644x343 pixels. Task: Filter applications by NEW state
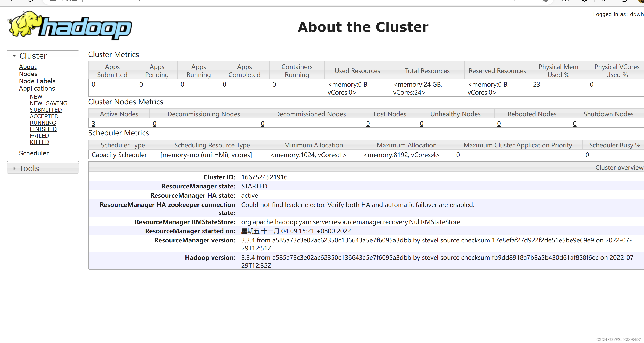pyautogui.click(x=36, y=97)
